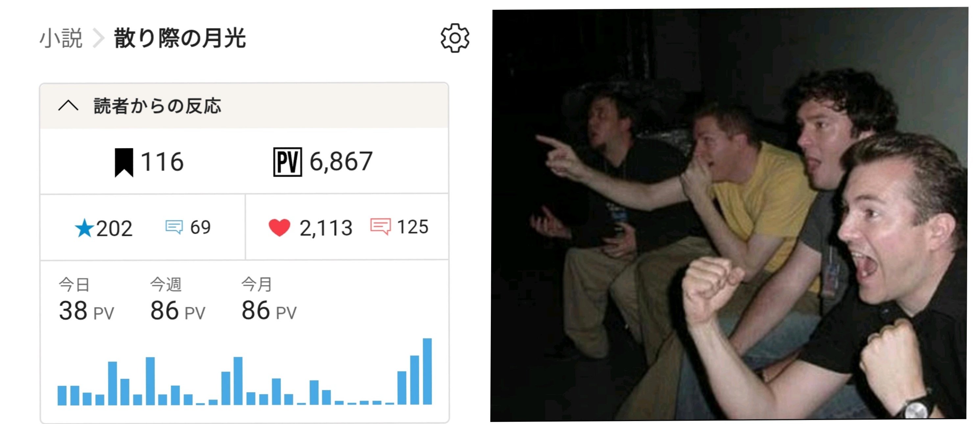Select the 今日 38 PV stat
The height and width of the screenshot is (424, 980).
86,300
